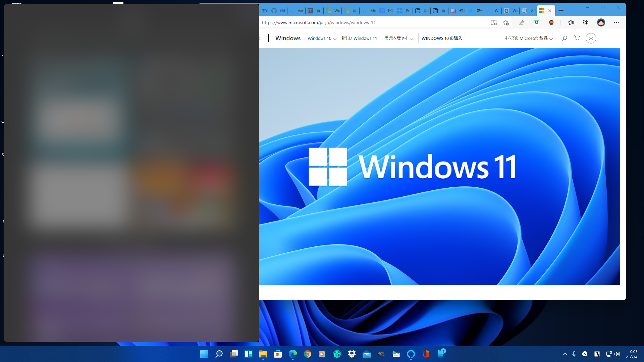Screen dimensions: 644x362
Task: Open Task View on the taskbar
Action: (234, 354)
